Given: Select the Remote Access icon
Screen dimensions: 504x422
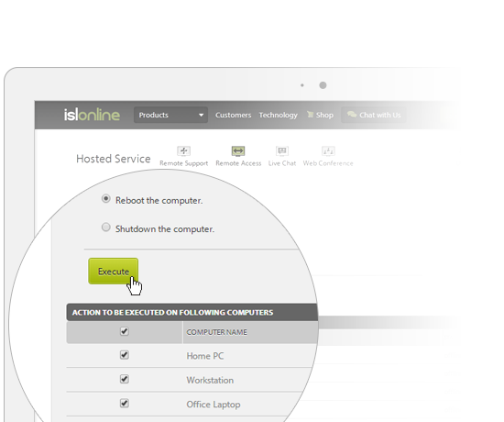Looking at the screenshot, I should coord(238,151).
